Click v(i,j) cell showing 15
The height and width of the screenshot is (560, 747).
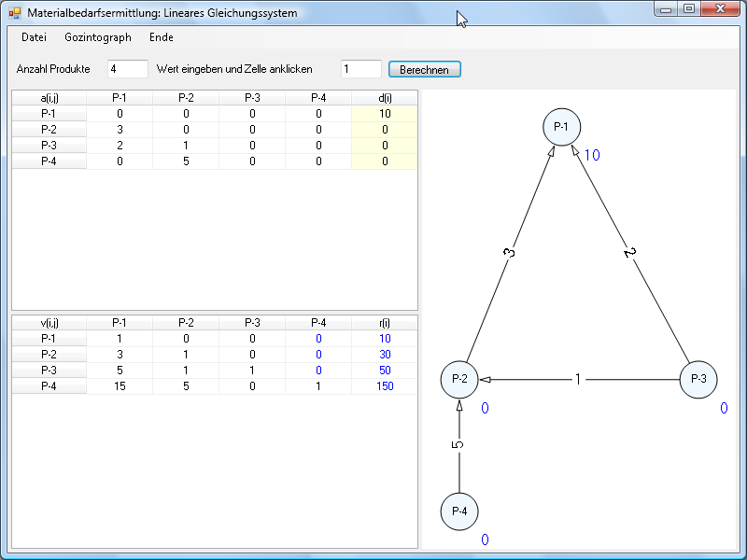(x=120, y=386)
